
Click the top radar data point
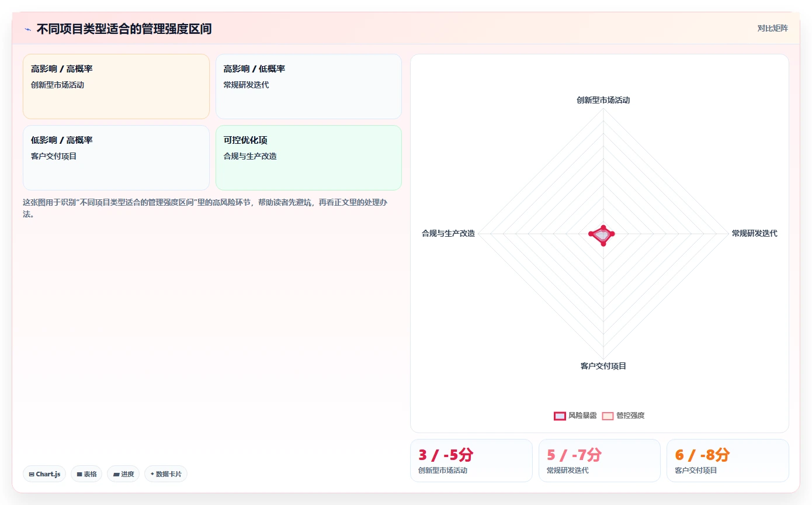point(603,227)
